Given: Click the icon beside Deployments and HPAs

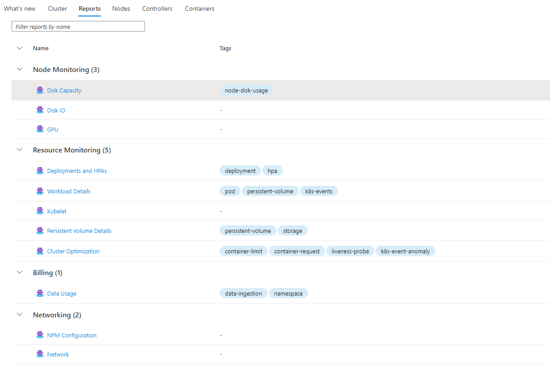Looking at the screenshot, I should (40, 171).
